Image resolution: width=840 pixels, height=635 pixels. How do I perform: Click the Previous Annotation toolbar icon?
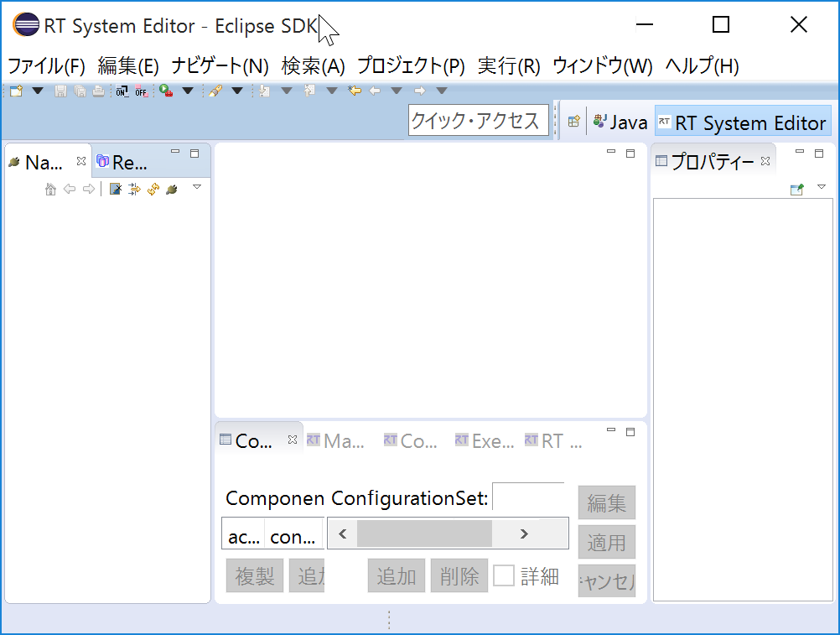click(309, 91)
